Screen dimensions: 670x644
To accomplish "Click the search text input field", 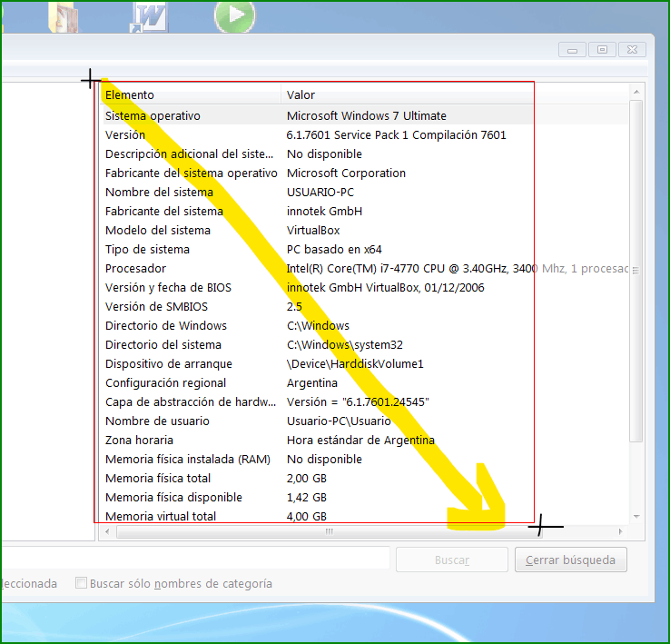I will 196,558.
